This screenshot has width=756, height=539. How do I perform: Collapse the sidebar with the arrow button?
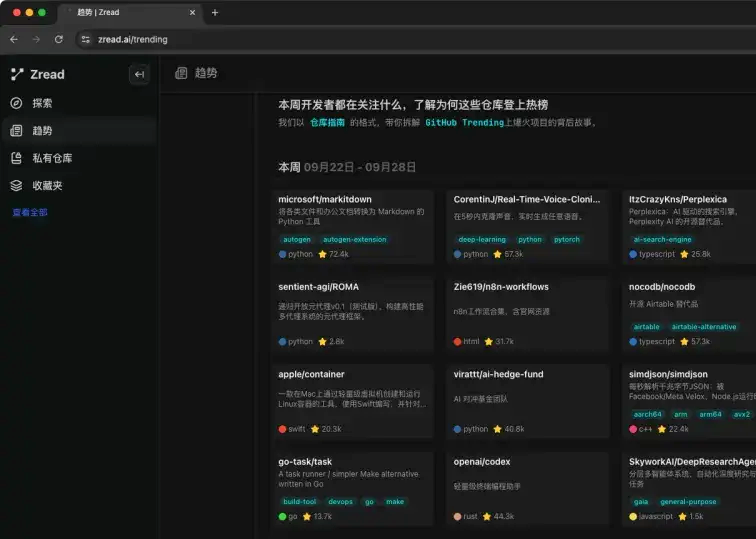139,74
